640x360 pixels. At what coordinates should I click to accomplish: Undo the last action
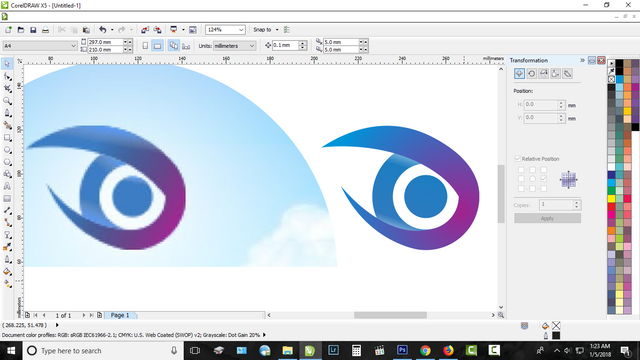tap(102, 30)
